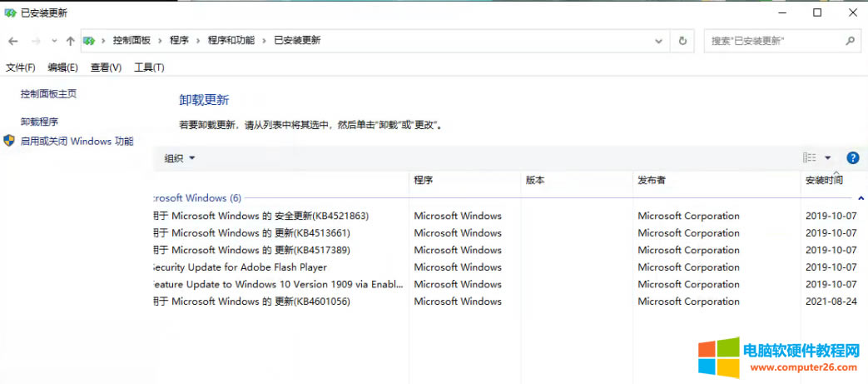Collapse the Microsoft Windows (6) group
Screen dimensions: 868x384
861,197
